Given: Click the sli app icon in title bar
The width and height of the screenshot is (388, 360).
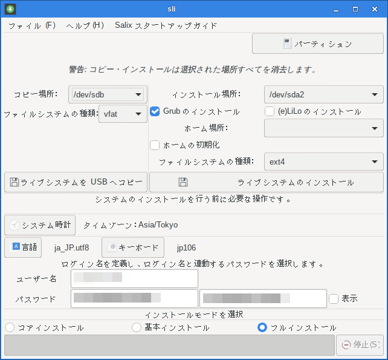Looking at the screenshot, I should tap(10, 9).
